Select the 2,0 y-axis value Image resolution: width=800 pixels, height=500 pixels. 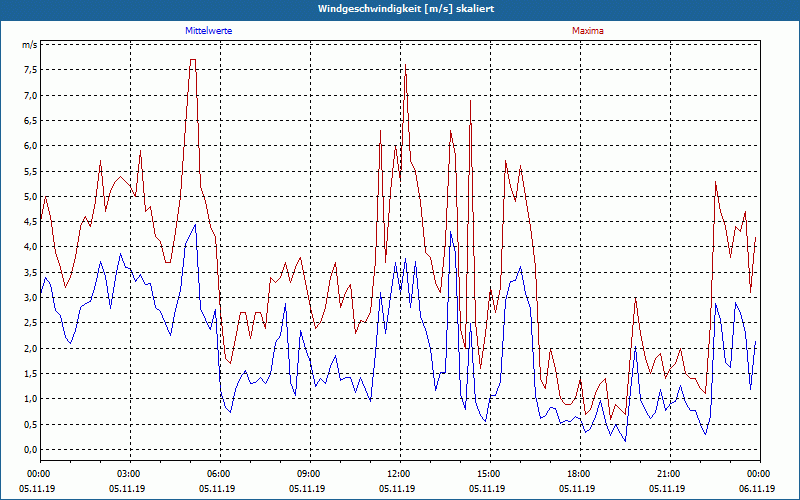pyautogui.click(x=31, y=348)
